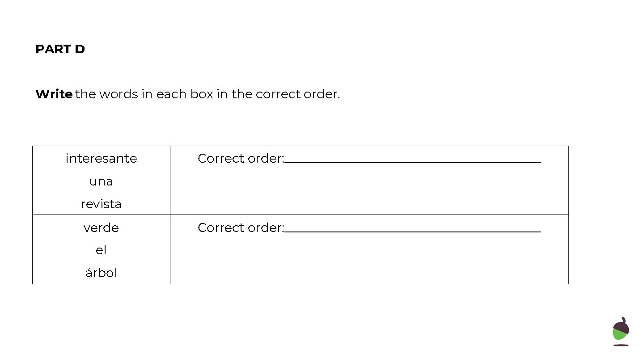Click the first Correct order label
This screenshot has height=362, width=644.
pyautogui.click(x=241, y=158)
